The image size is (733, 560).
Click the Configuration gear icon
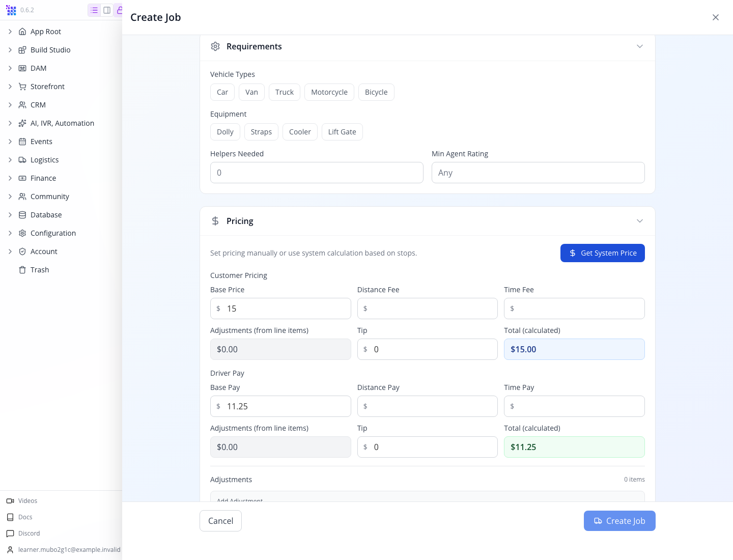point(22,233)
